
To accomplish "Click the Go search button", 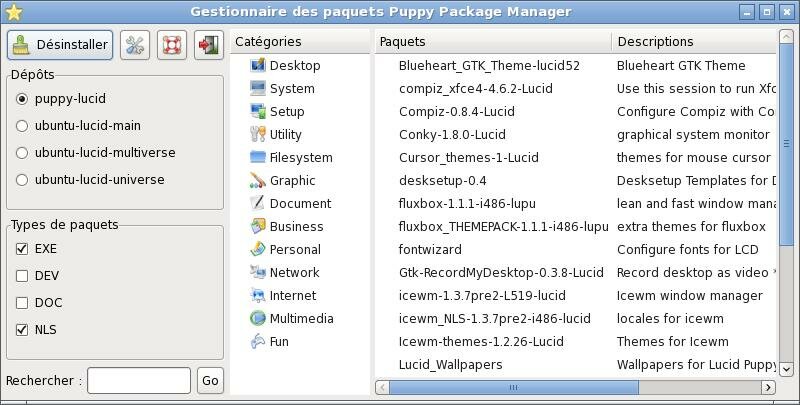I will 210,381.
